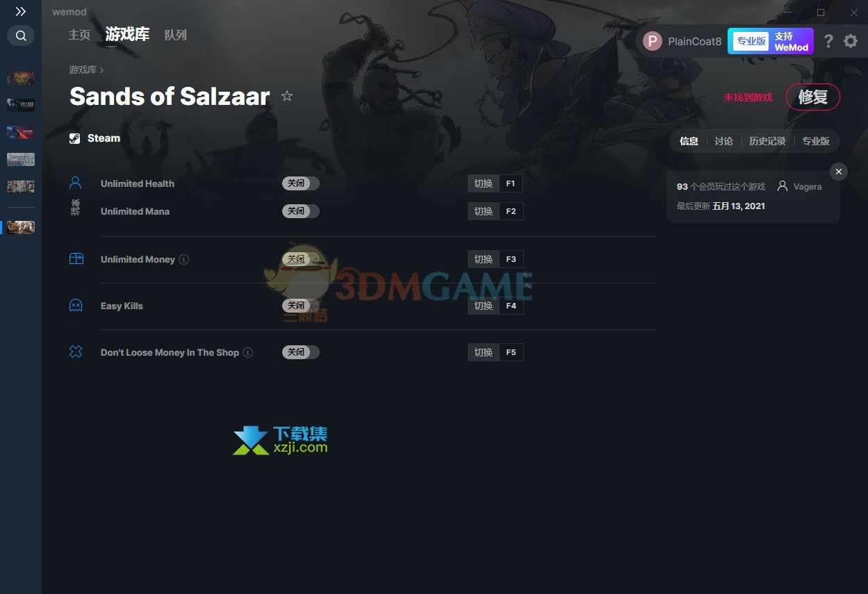This screenshot has height=594, width=868.
Task: Open the settings gear icon
Action: click(851, 42)
